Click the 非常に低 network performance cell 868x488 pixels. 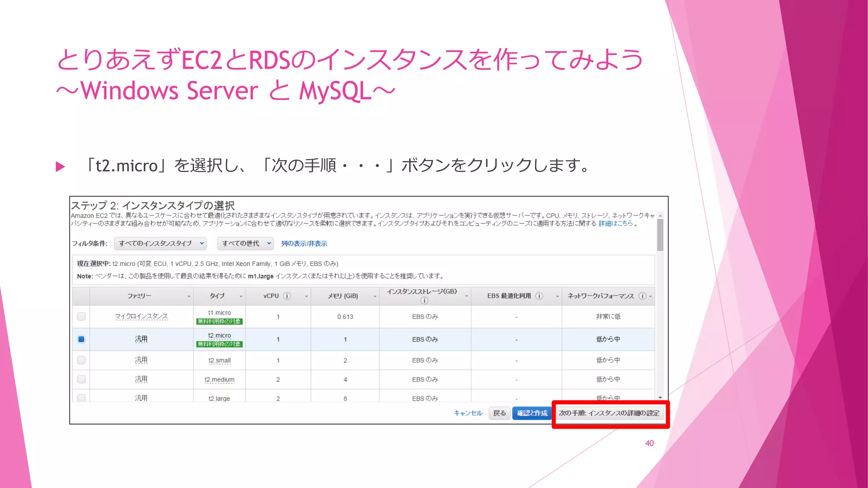point(608,316)
